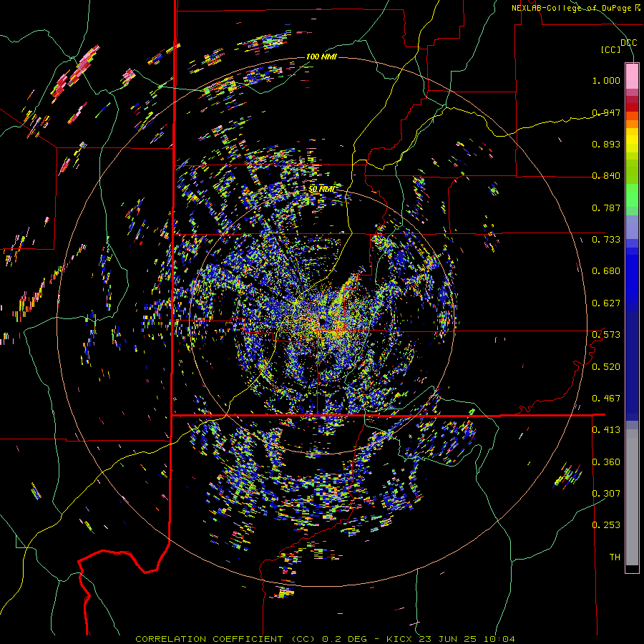
Task: Click the 0.413 scale label
Action: tap(606, 430)
